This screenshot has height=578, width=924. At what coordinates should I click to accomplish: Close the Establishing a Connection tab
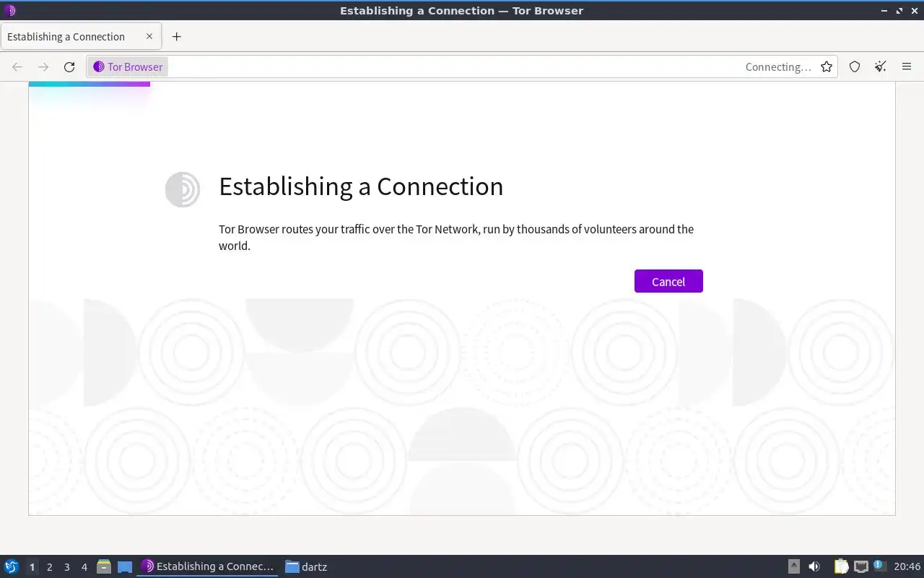149,36
